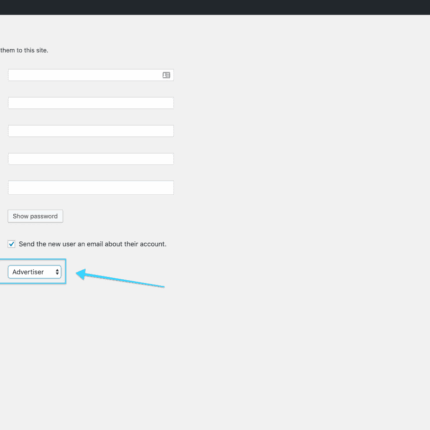Click the empty gray area right of the form
The height and width of the screenshot is (430, 430).
pyautogui.click(x=300, y=167)
